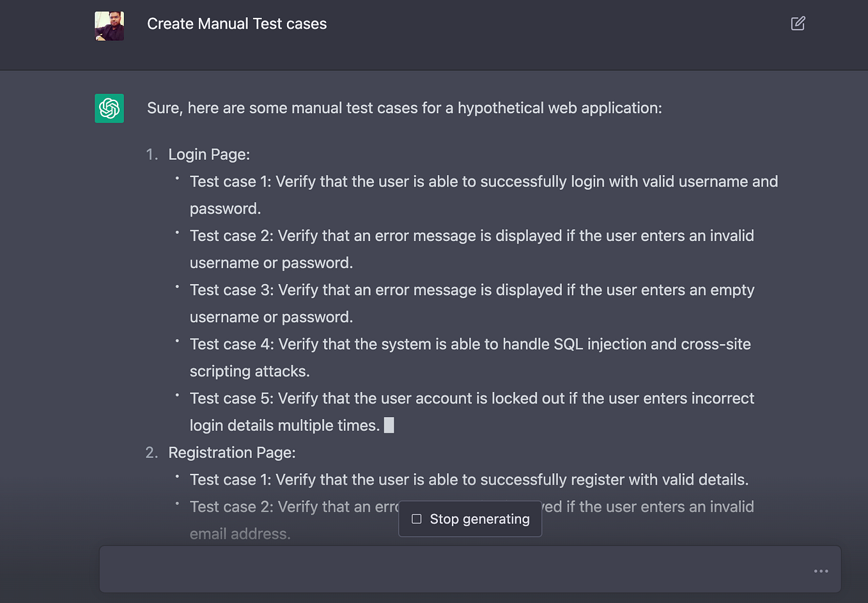Viewport: 868px width, 603px height.
Task: Select the "Registration Page:" list heading
Action: (231, 453)
